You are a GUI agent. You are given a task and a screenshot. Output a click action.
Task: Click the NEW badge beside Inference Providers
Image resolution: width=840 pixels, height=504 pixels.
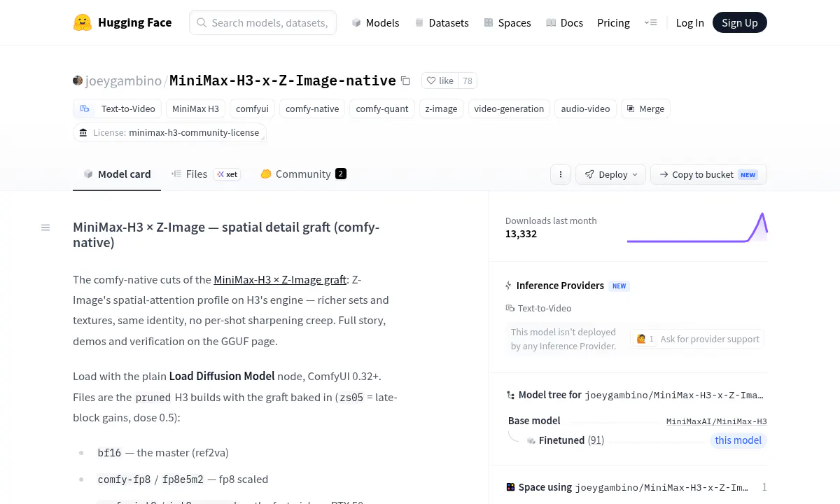(x=619, y=286)
